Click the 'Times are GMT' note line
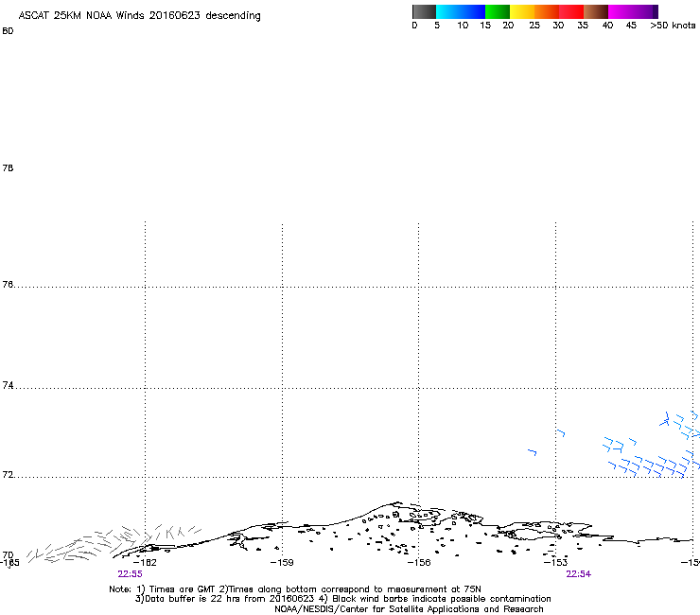 (x=295, y=589)
